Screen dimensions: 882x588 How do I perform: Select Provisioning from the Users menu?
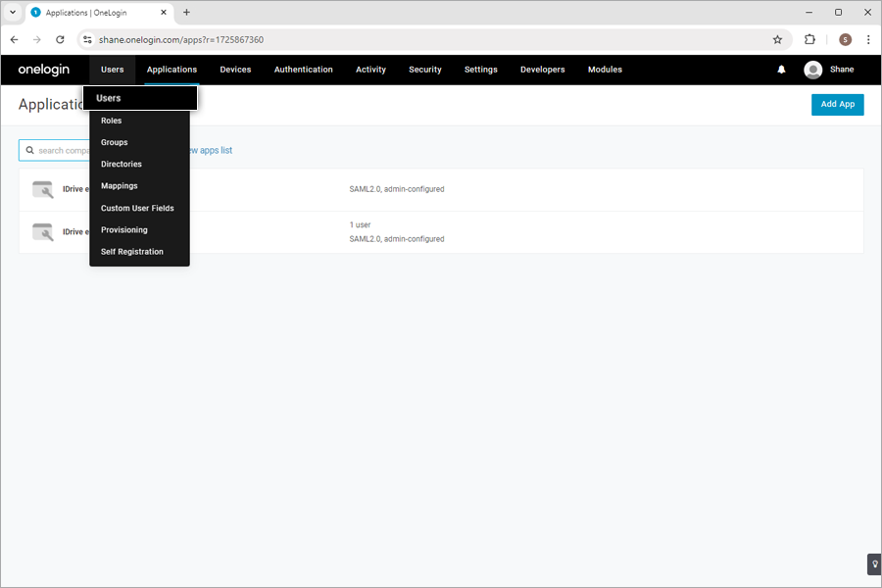click(x=139, y=229)
